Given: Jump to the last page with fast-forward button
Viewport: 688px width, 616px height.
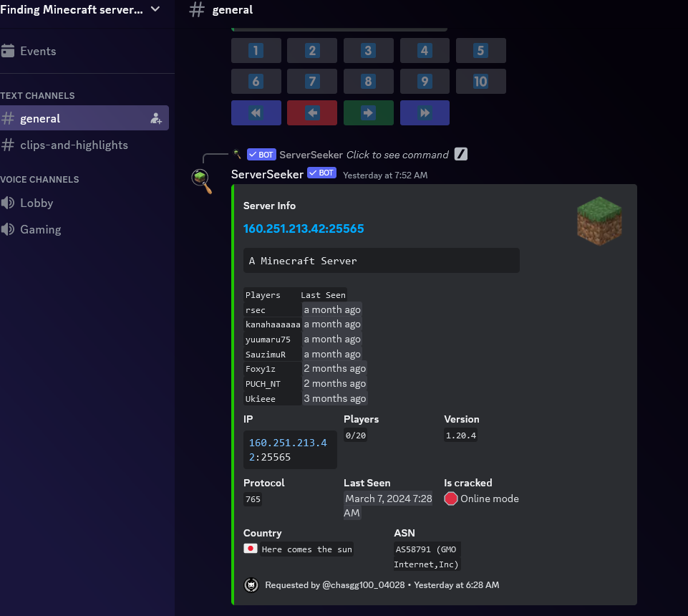Looking at the screenshot, I should click(x=425, y=113).
